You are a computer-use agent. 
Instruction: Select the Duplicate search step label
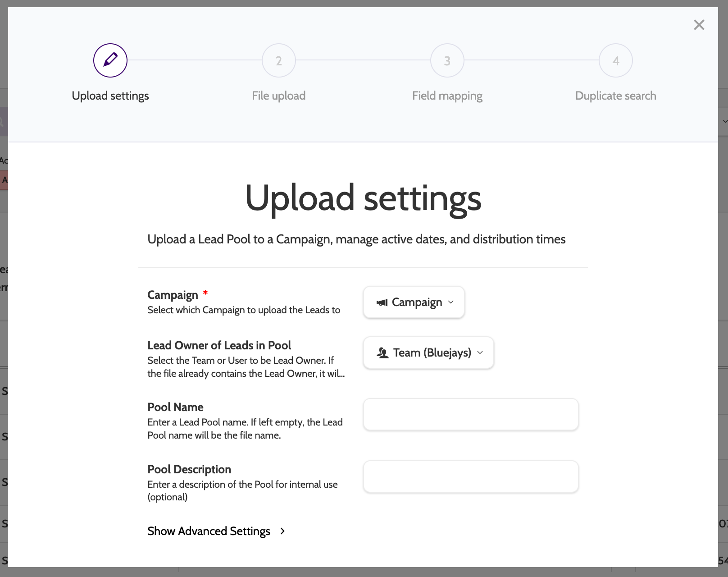coord(616,96)
